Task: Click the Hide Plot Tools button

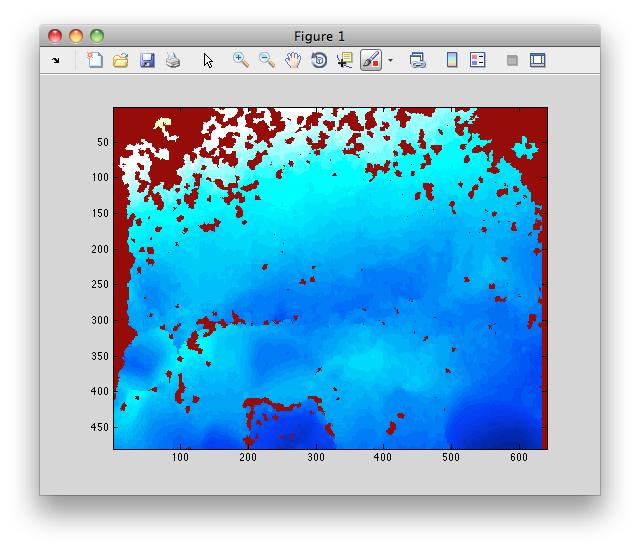Action: click(512, 60)
